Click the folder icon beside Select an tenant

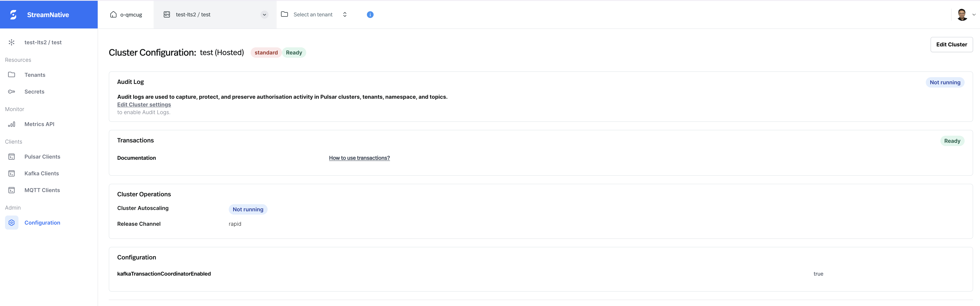(x=284, y=14)
